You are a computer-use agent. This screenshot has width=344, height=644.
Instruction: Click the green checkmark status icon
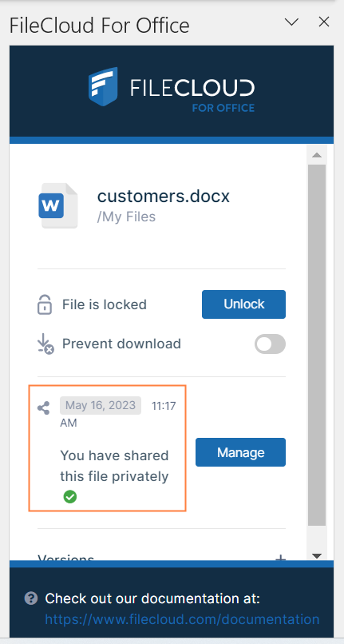(70, 497)
